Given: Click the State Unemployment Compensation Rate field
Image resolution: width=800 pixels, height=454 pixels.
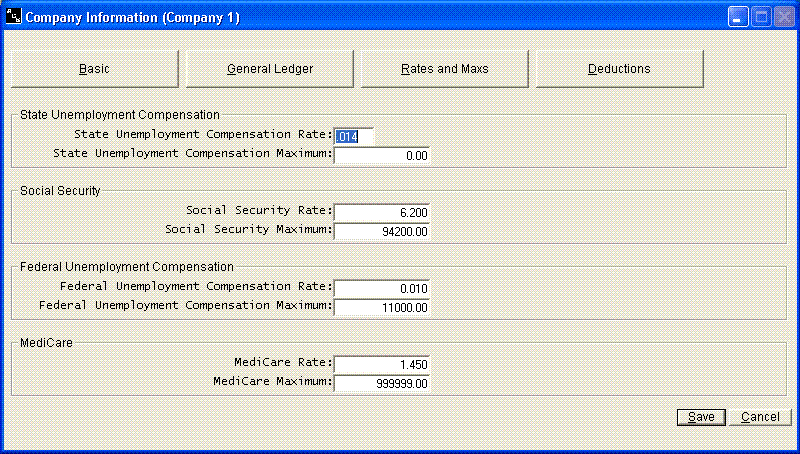Looking at the screenshot, I should pos(355,135).
